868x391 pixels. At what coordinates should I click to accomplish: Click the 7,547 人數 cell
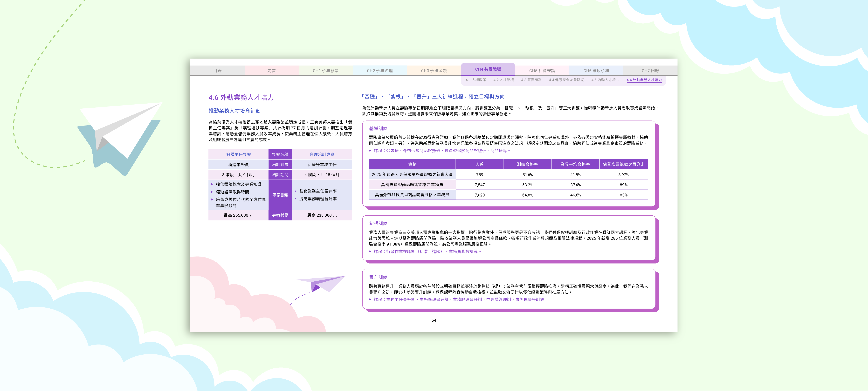(x=480, y=185)
